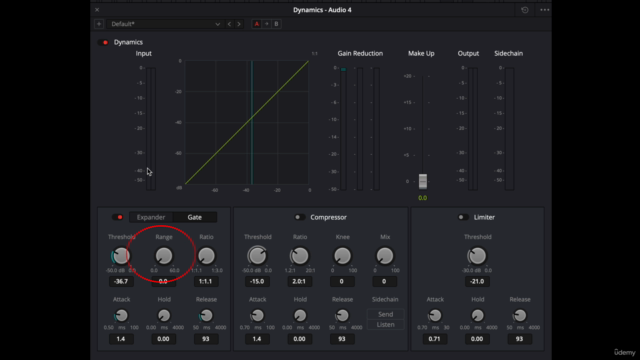The width and height of the screenshot is (640, 360).
Task: Click the Make Up gain fader handle
Action: pos(423,181)
